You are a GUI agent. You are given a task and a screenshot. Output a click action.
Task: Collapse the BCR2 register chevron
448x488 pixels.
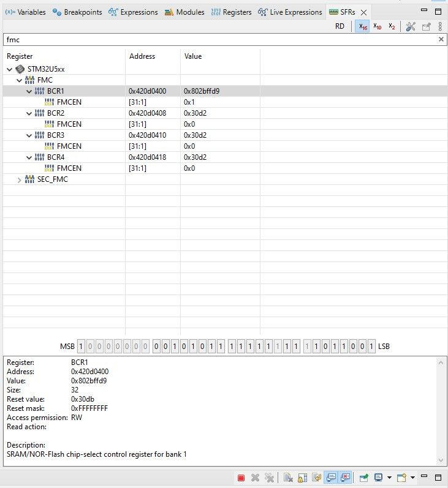point(29,114)
